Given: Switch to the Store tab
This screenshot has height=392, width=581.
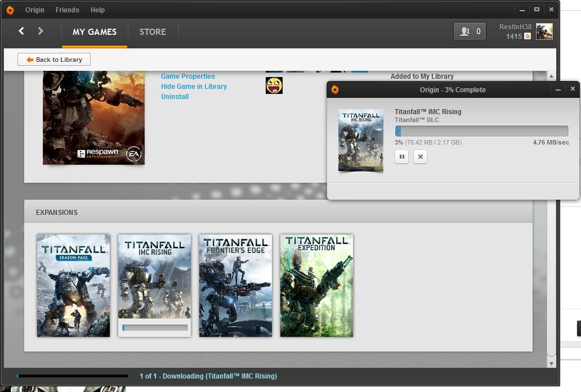Looking at the screenshot, I should 153,32.
